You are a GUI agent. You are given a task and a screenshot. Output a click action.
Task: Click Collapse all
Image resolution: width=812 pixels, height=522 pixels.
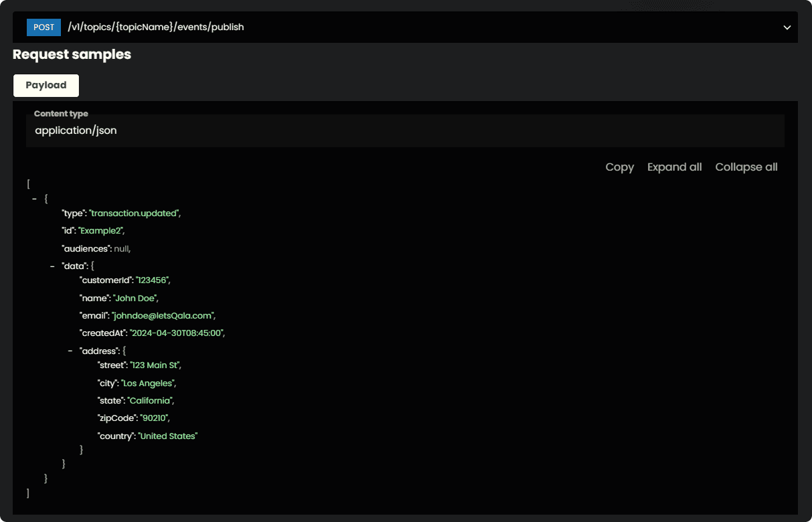(x=746, y=167)
